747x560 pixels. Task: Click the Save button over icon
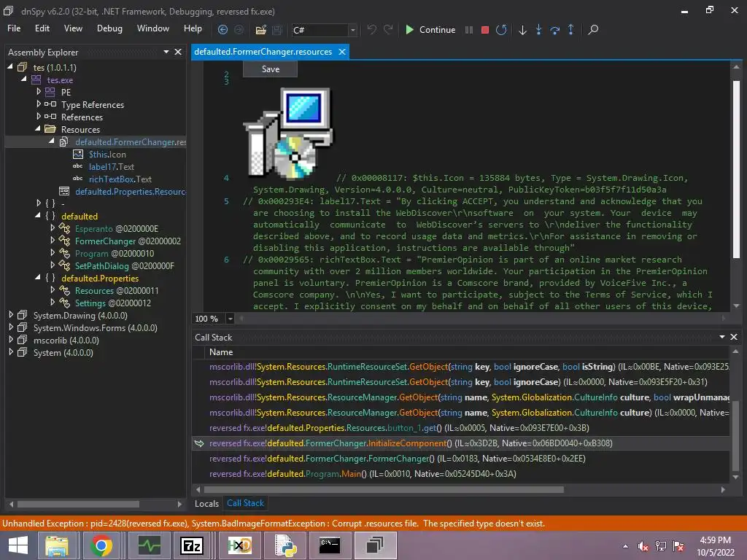click(270, 69)
